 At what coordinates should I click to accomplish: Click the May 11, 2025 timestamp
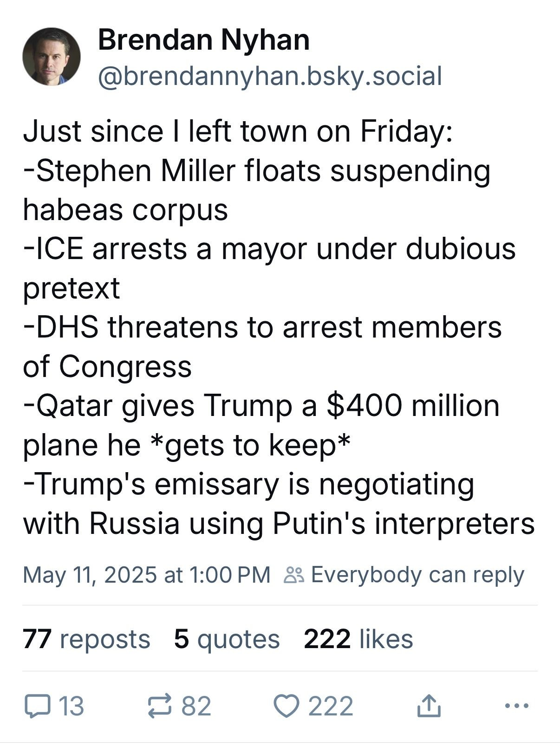pos(146,575)
